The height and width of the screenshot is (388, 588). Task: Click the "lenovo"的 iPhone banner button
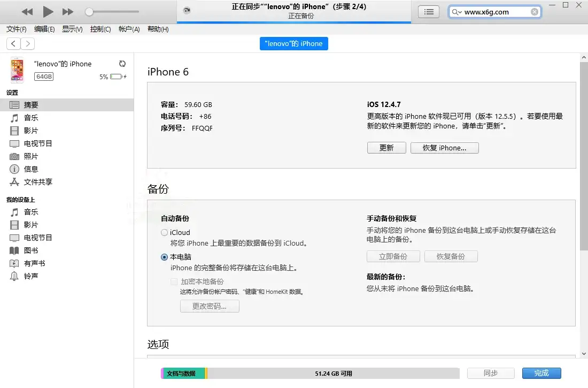coord(293,43)
